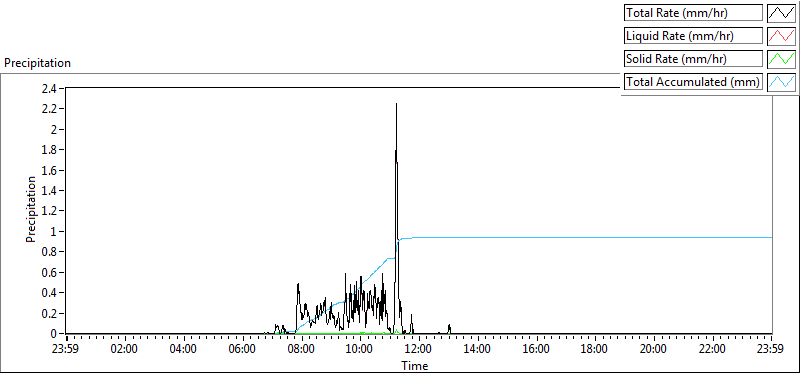
Task: Click the 08:00 time axis label
Action: pyautogui.click(x=301, y=350)
